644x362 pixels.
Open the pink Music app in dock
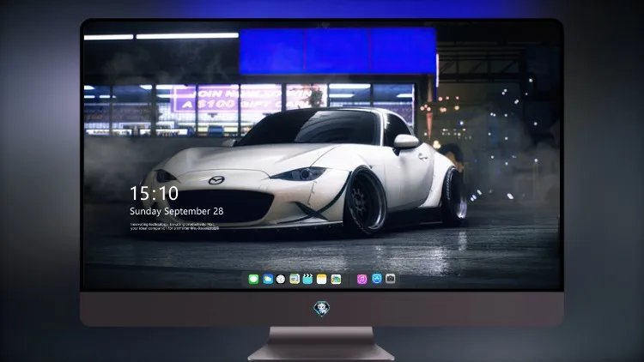[x=361, y=279]
